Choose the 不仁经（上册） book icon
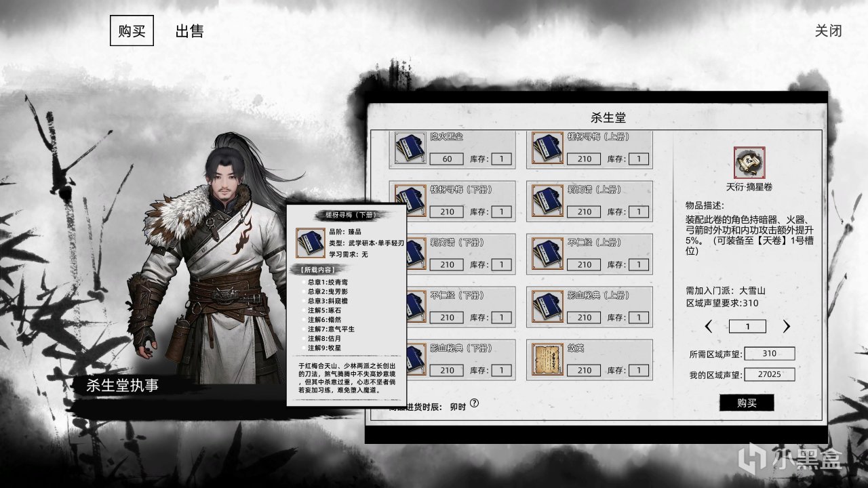This screenshot has height=488, width=868. coord(547,253)
